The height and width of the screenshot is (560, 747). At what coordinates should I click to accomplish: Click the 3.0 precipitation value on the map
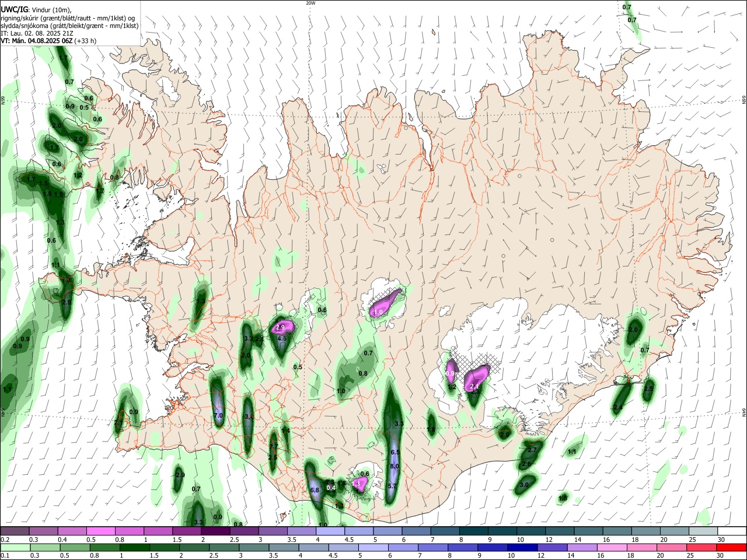tap(524, 485)
